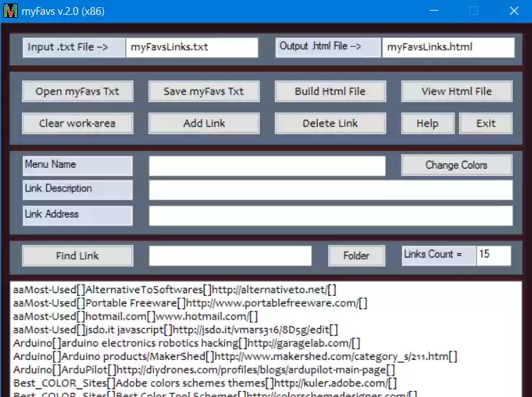This screenshot has height=397, width=532.
Task: Click the Delete Link button
Action: click(x=330, y=123)
